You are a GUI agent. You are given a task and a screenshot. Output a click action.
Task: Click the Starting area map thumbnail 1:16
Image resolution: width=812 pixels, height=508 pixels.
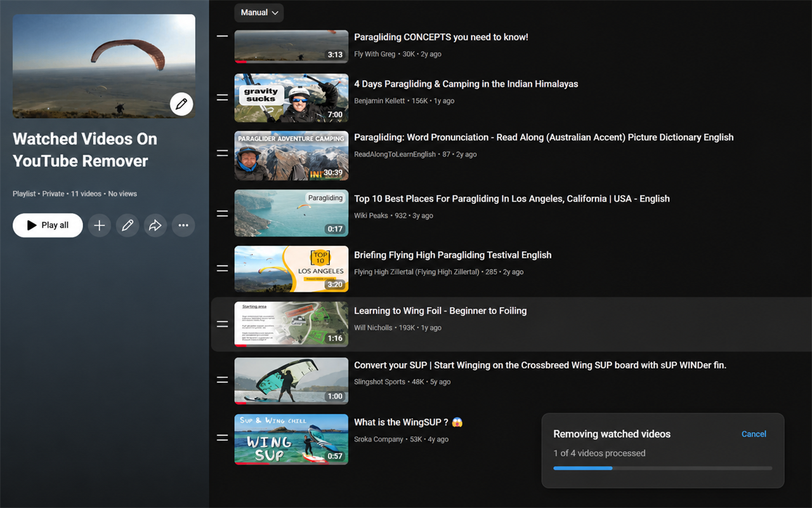(x=291, y=324)
